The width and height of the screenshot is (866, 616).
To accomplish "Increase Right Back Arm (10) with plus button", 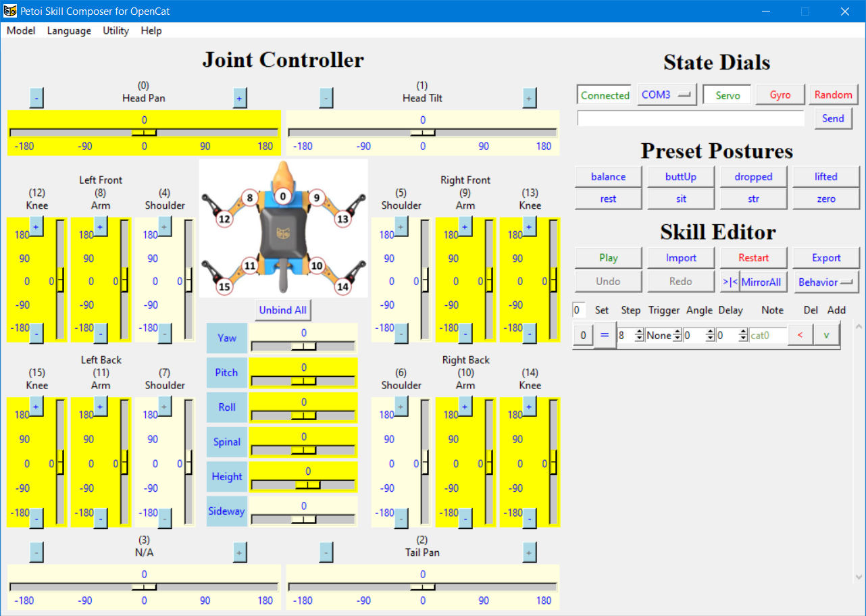I will 465,406.
